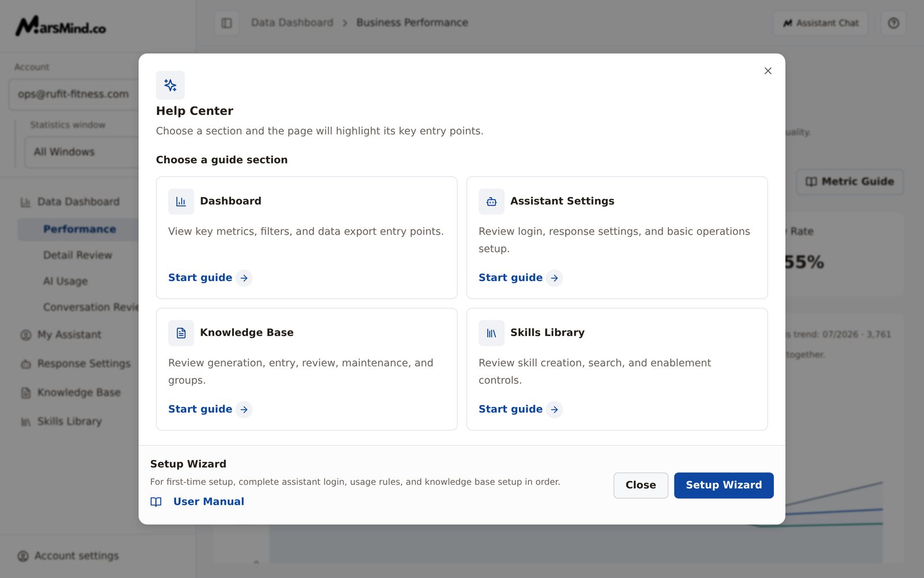924x578 pixels.
Task: Open Knowledge Base in sidebar
Action: pos(79,392)
